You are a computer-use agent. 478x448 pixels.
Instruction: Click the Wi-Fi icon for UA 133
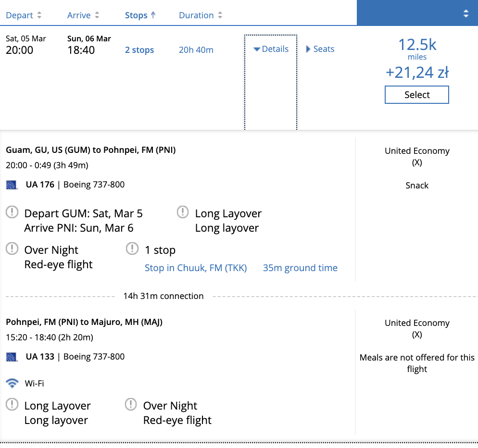(x=12, y=383)
